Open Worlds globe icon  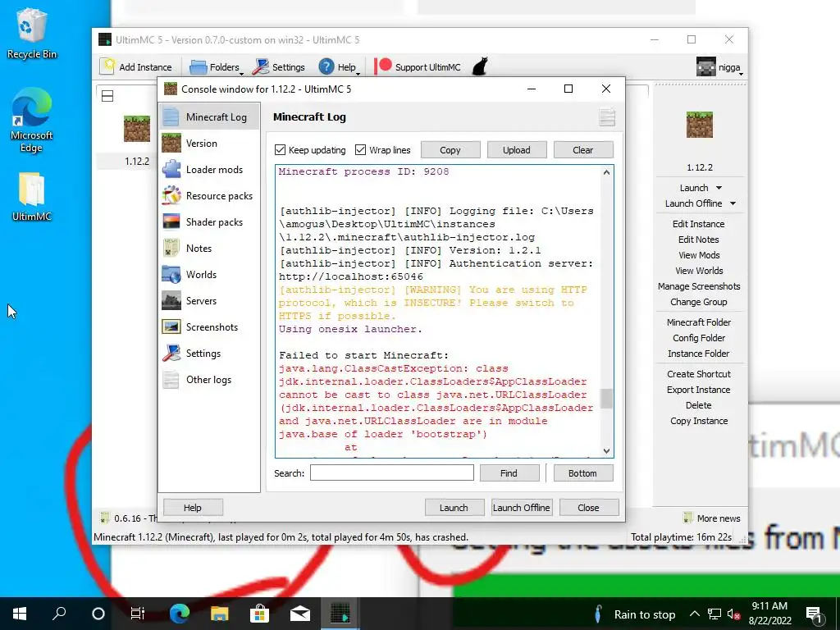click(171, 274)
